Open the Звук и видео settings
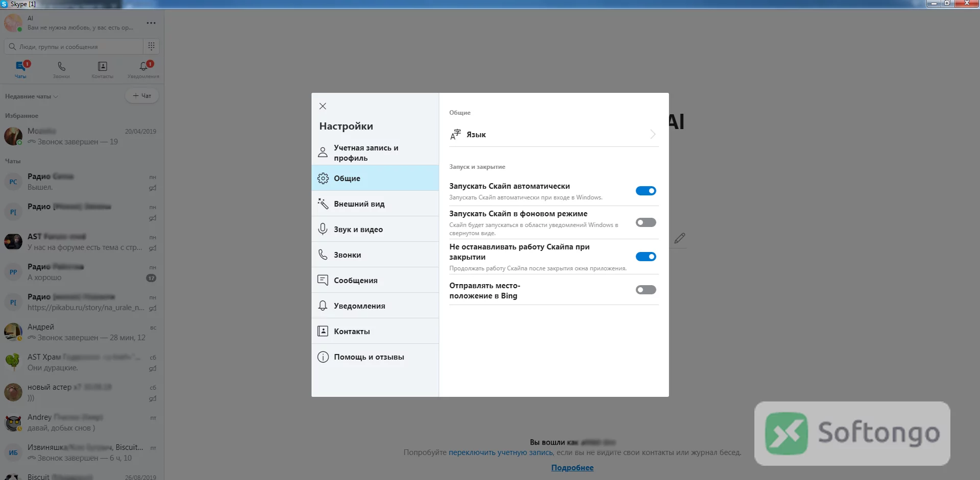The width and height of the screenshot is (980, 480). coord(375,229)
